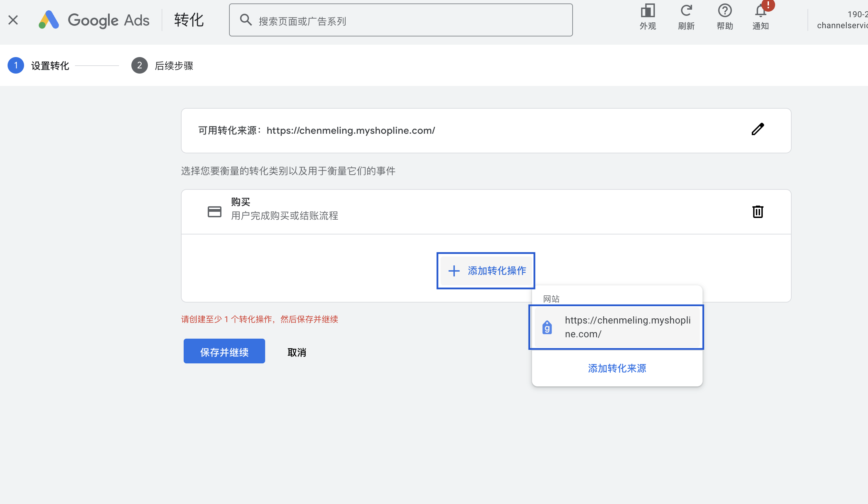868x504 pixels.
Task: Click the red error message about creating a conversion action
Action: (259, 319)
